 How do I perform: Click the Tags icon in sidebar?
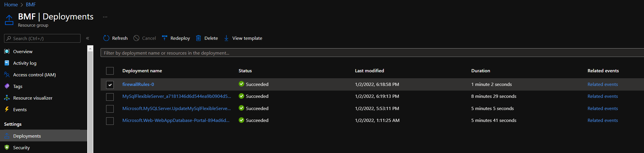tap(7, 86)
